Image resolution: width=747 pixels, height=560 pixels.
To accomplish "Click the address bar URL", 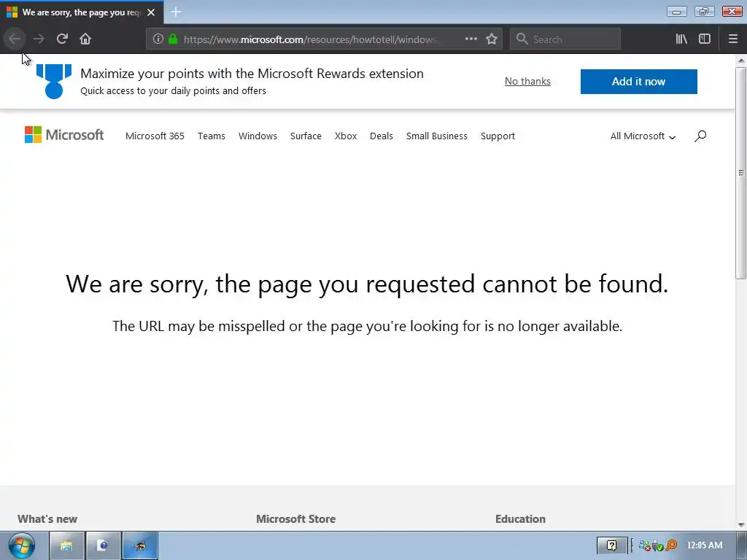I will (309, 39).
